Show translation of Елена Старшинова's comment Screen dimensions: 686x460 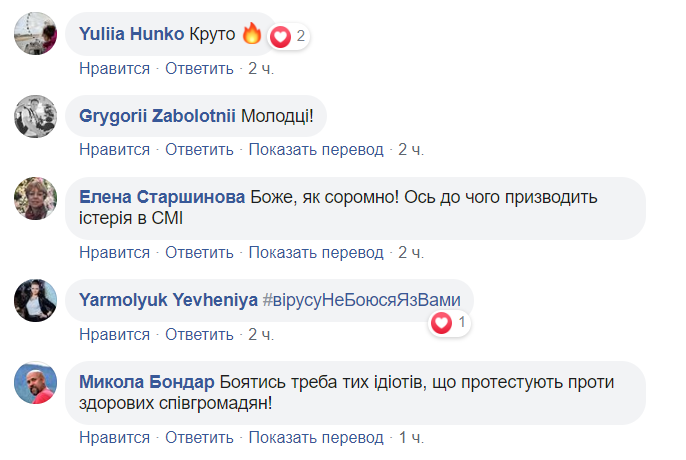coord(316,251)
